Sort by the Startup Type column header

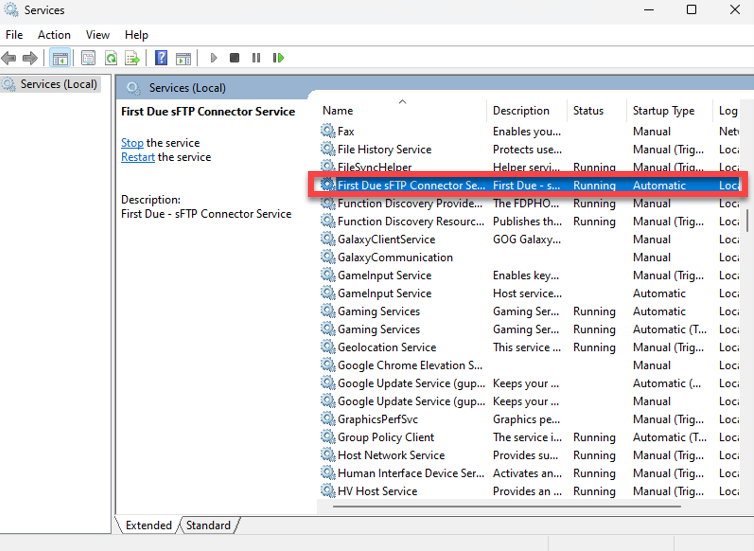[x=663, y=111]
